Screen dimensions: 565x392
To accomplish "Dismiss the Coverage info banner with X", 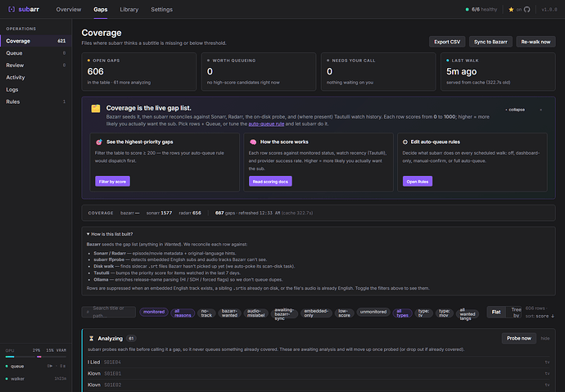I will pyautogui.click(x=540, y=110).
